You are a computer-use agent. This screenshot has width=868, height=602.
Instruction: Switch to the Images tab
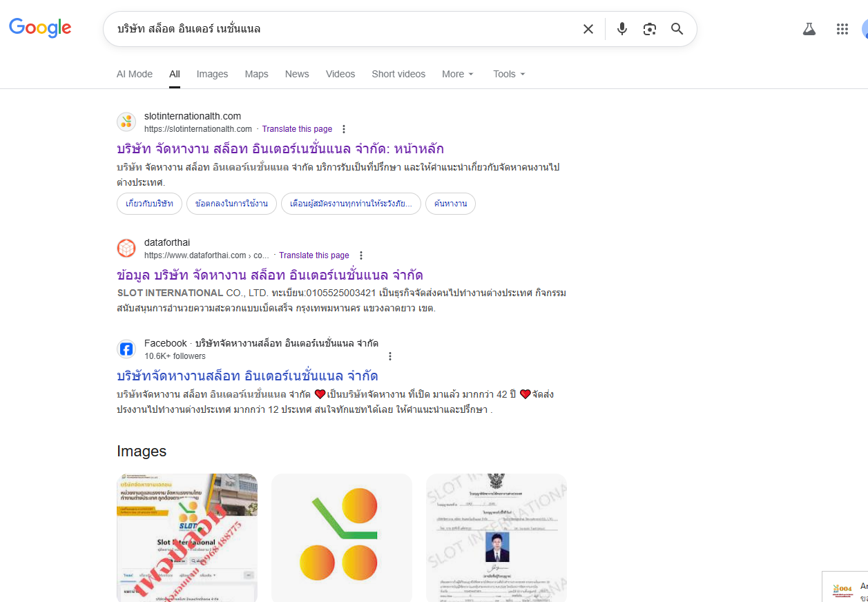click(x=212, y=74)
